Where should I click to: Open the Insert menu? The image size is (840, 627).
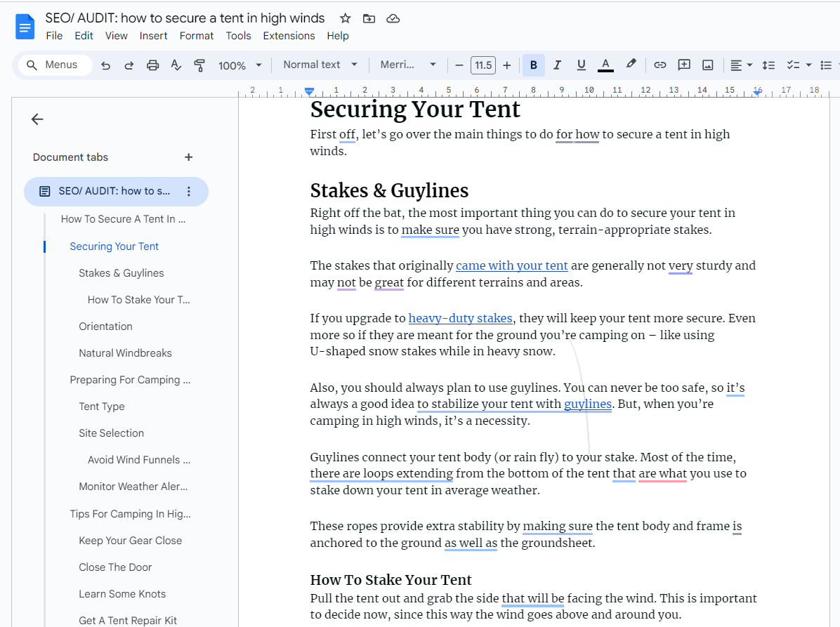pyautogui.click(x=153, y=36)
